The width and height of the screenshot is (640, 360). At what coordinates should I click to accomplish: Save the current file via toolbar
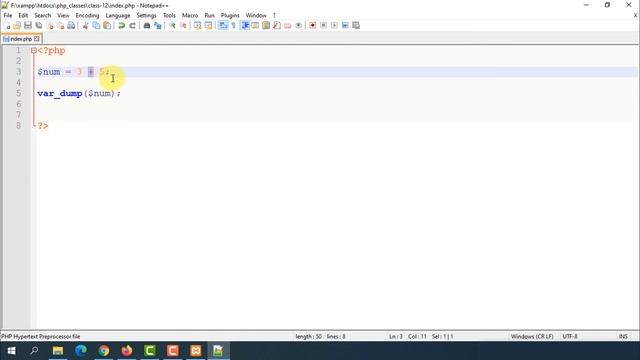click(28, 25)
